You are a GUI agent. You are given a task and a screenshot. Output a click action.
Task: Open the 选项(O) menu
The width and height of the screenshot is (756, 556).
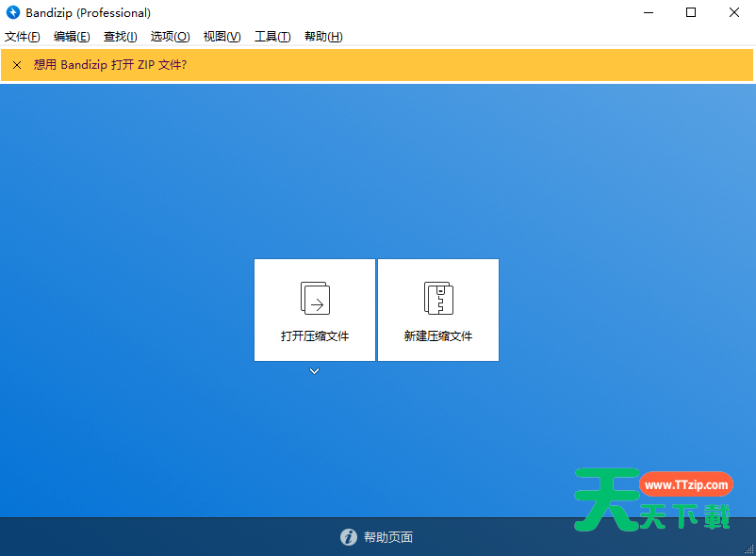point(170,37)
